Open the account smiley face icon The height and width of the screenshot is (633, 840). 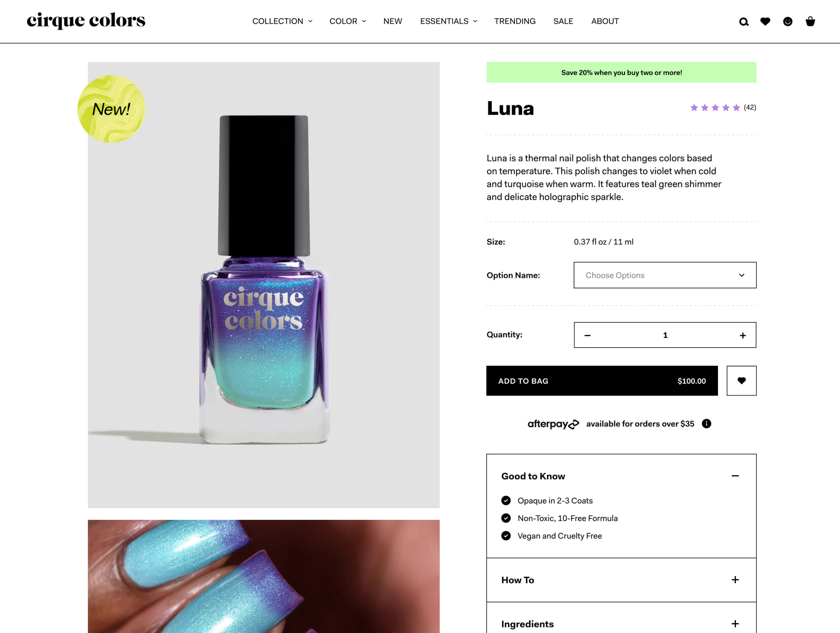(x=787, y=21)
